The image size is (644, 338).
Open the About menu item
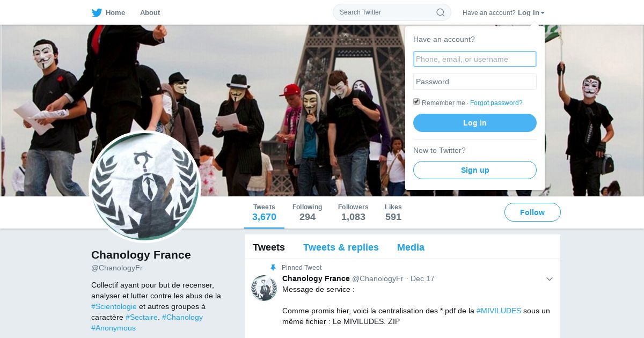tap(150, 13)
